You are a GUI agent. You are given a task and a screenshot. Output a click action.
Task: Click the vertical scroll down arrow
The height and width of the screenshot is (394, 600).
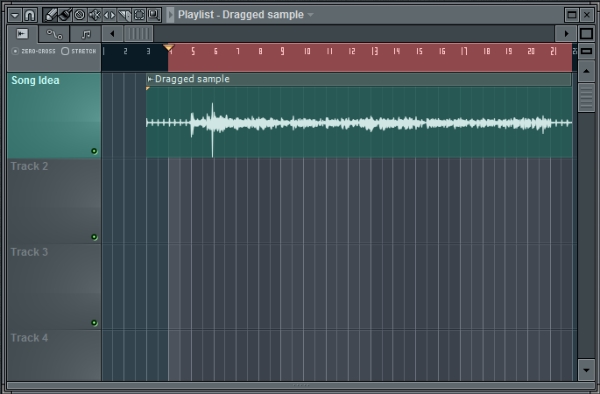[586, 370]
